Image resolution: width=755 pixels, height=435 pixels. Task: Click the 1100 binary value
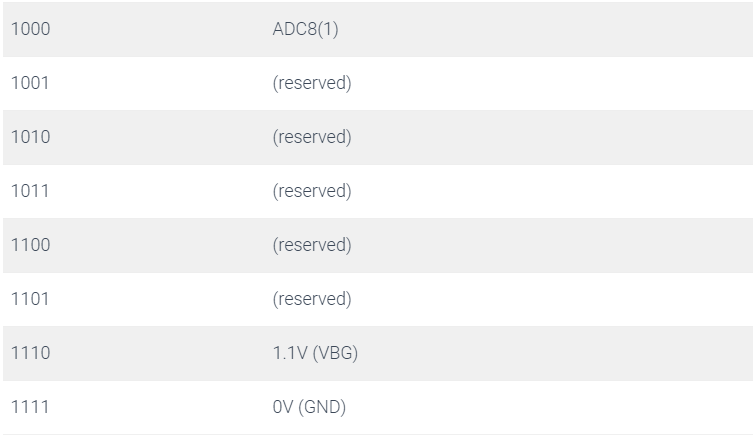pyautogui.click(x=30, y=245)
